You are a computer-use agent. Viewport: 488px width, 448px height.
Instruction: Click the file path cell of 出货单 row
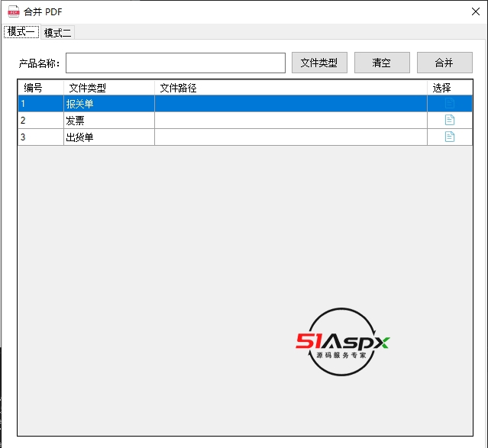(x=291, y=137)
